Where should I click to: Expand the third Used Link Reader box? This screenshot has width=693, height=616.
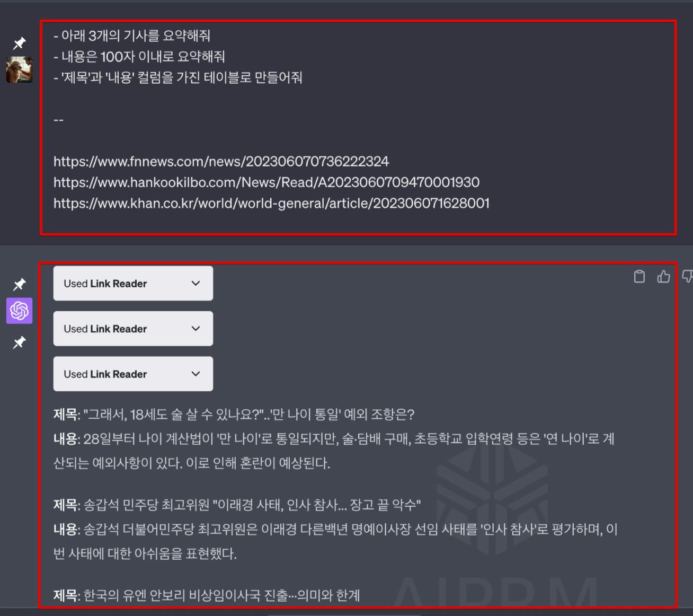(x=133, y=374)
